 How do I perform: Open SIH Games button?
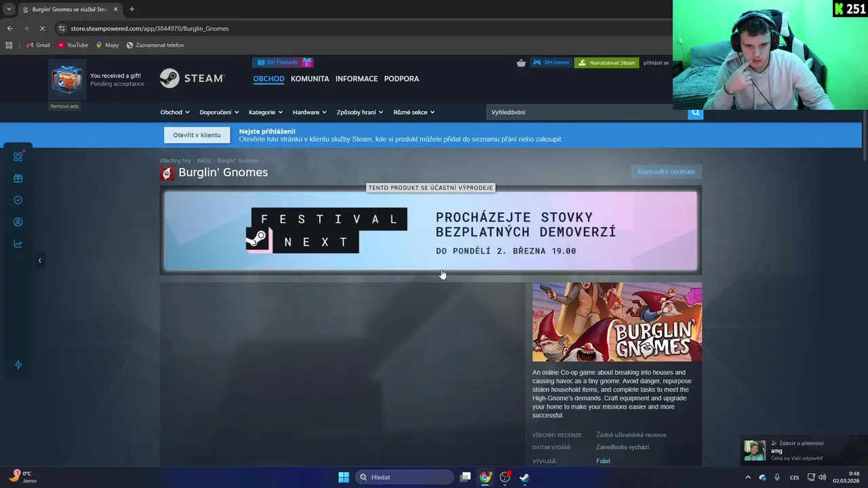click(551, 63)
